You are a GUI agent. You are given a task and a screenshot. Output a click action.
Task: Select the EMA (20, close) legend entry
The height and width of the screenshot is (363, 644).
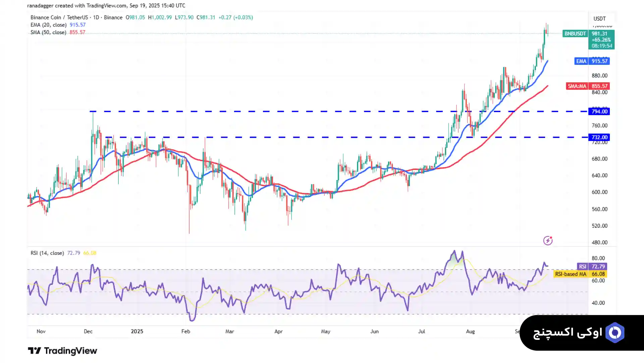[49, 25]
